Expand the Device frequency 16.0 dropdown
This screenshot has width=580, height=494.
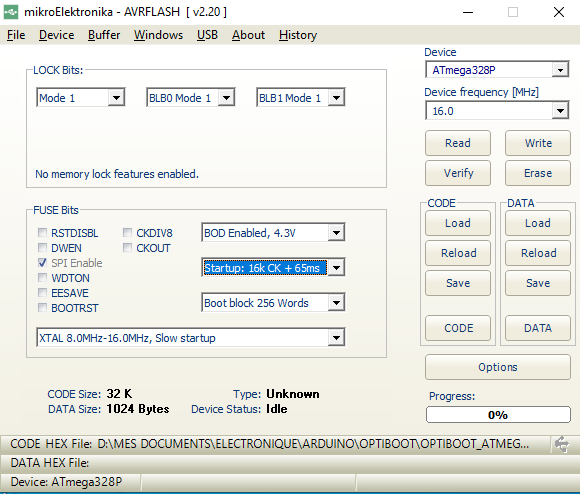click(497, 111)
